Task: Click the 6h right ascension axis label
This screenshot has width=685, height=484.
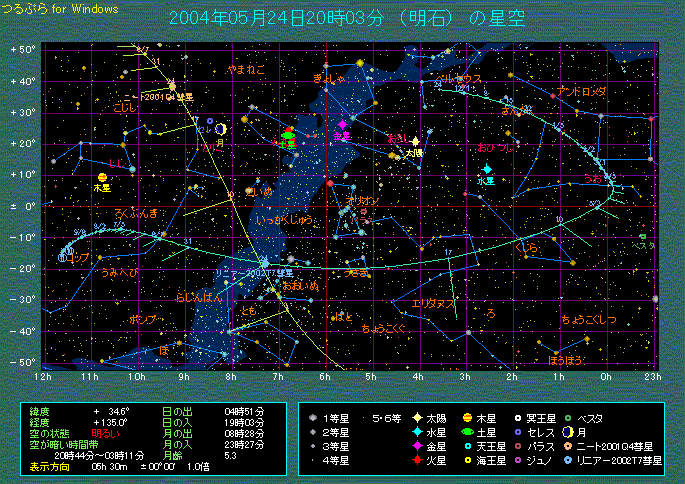Action: pos(325,376)
